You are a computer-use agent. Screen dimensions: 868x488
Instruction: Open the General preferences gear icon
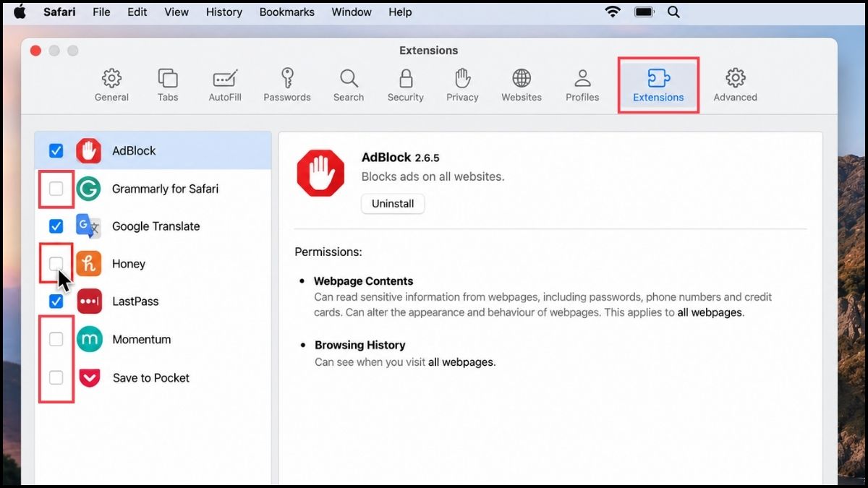pyautogui.click(x=111, y=78)
